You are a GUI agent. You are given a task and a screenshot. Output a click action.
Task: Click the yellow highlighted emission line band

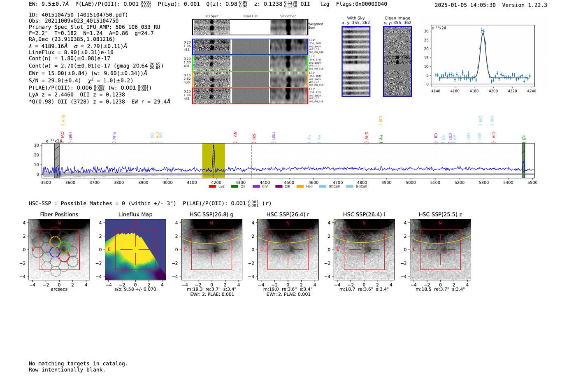213,160
